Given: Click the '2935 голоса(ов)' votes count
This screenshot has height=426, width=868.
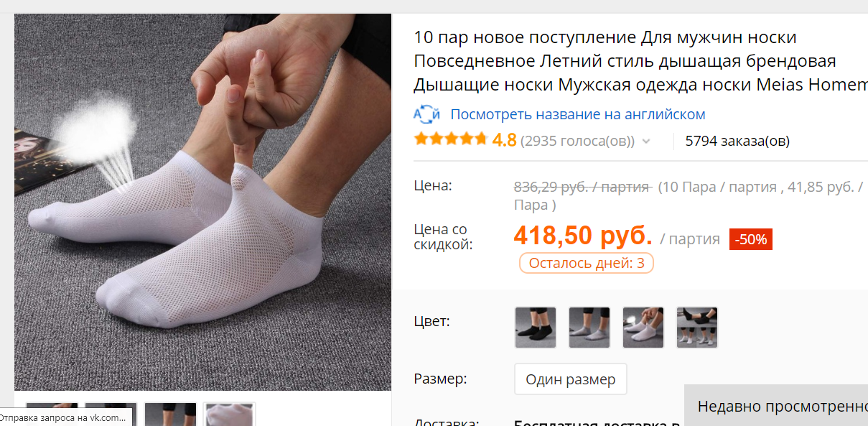Looking at the screenshot, I should [x=578, y=141].
